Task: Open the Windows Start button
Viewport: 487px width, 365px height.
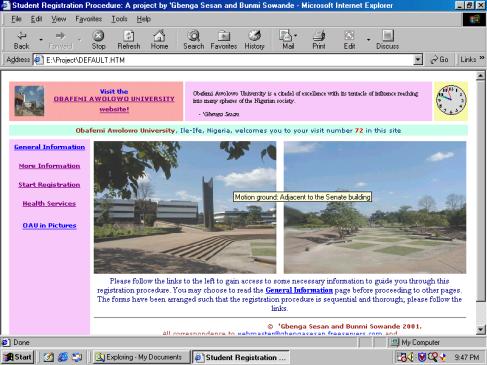Action: (x=18, y=357)
